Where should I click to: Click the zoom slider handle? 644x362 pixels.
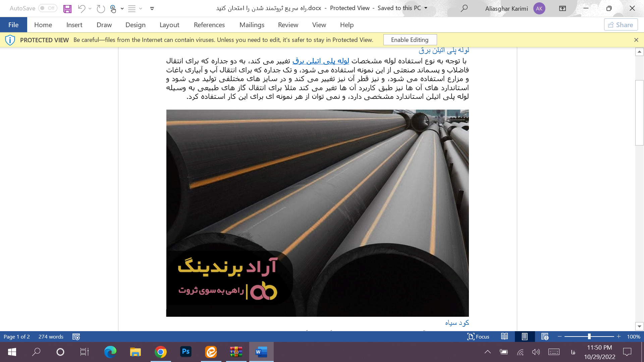pos(589,337)
